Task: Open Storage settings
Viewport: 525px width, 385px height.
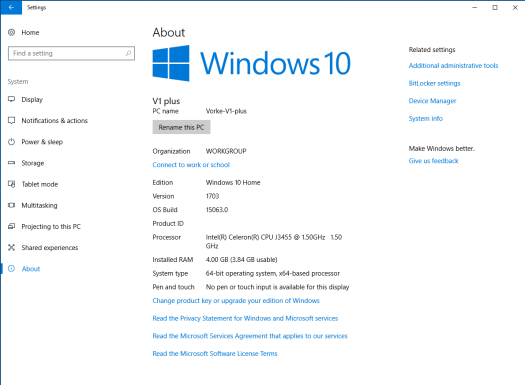Action: (33, 163)
